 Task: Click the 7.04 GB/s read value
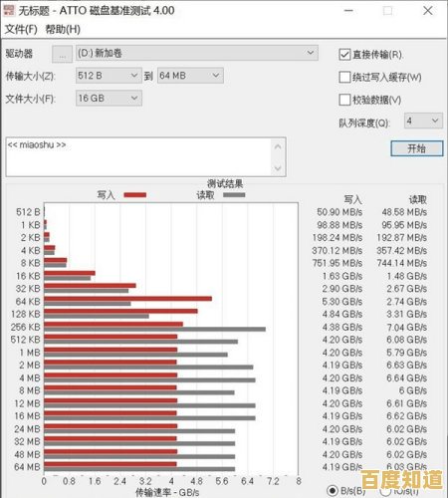click(x=407, y=327)
